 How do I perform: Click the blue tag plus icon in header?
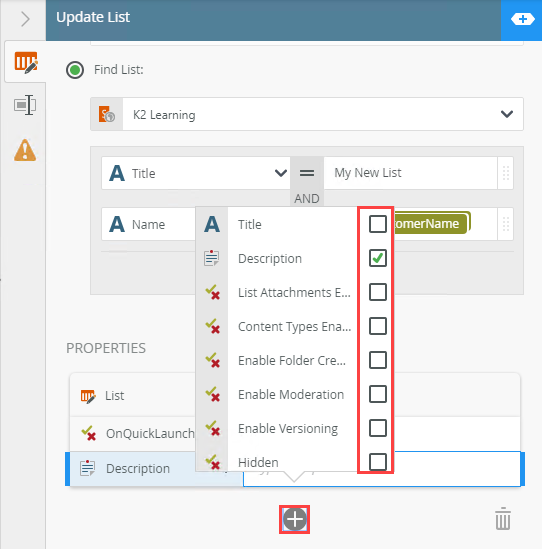coord(522,19)
